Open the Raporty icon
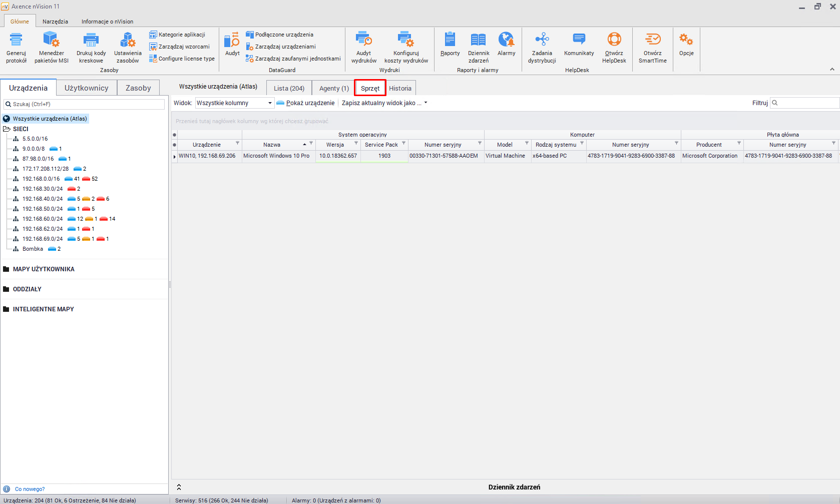The height and width of the screenshot is (504, 840). pos(450,44)
